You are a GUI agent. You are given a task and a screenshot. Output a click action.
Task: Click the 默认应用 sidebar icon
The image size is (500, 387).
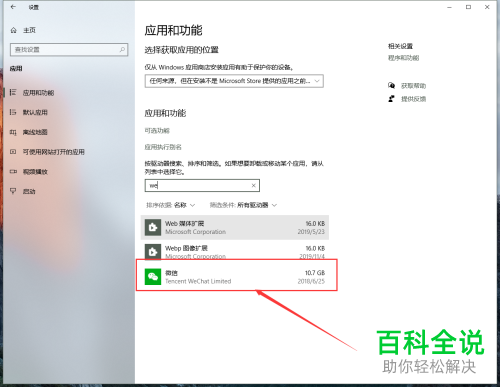click(x=13, y=112)
